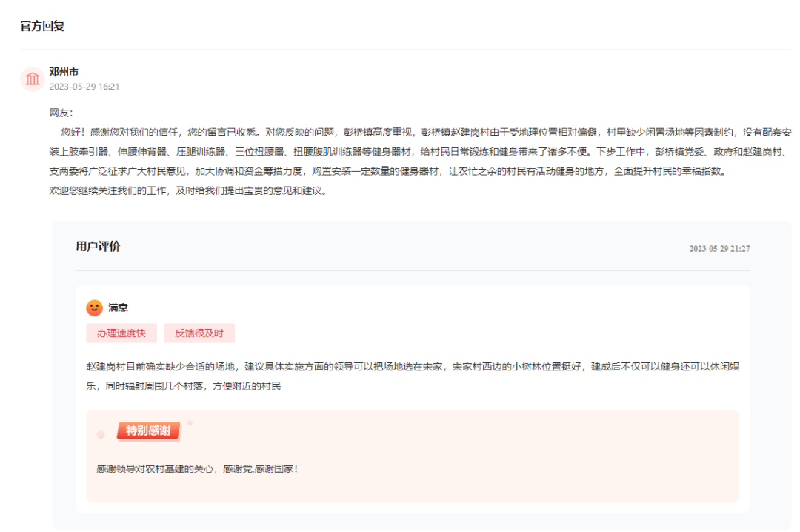Click the smiley face satisfaction icon
The width and height of the screenshot is (800, 532).
[94, 307]
